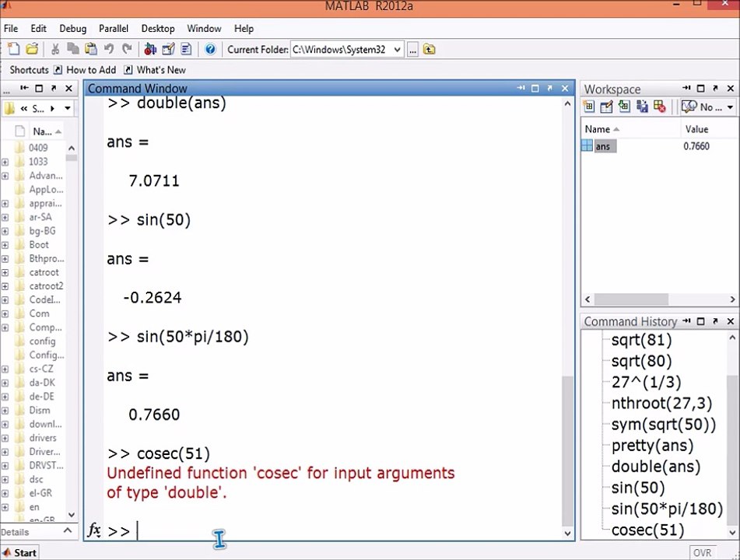This screenshot has width=740, height=560.
Task: Redo the last action
Action: click(x=127, y=49)
